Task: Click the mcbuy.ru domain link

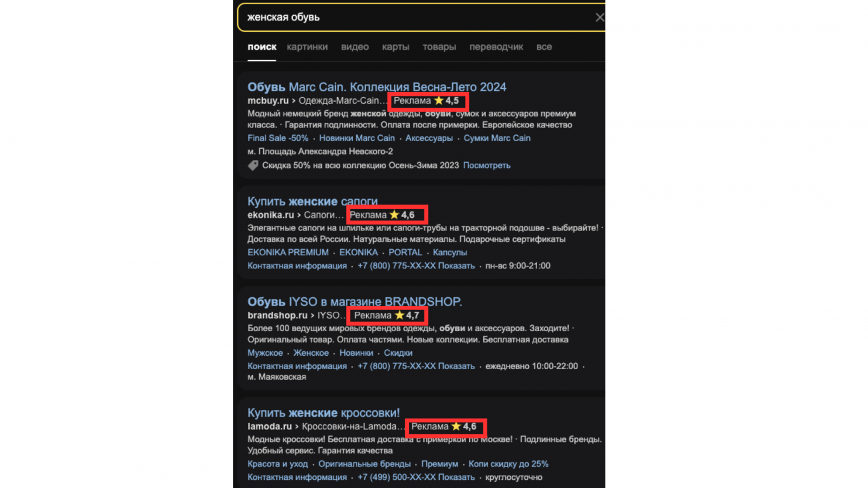Action: pos(268,101)
